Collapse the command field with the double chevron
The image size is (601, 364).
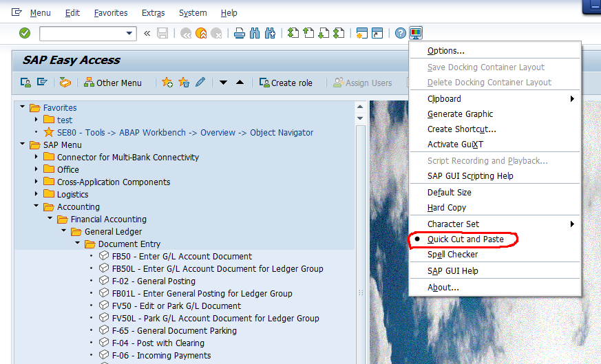(147, 33)
